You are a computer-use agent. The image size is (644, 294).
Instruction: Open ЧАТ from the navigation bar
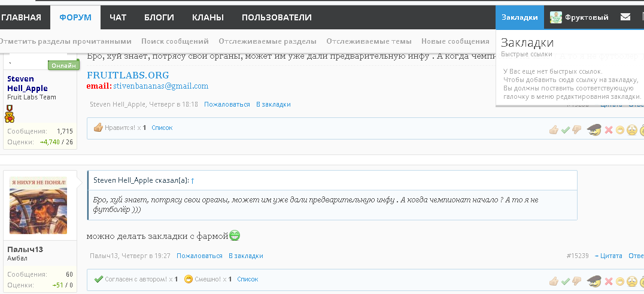pyautogui.click(x=118, y=17)
